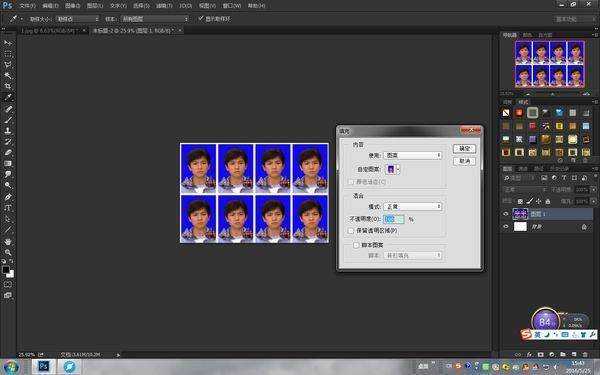Select the Gradient tool

pyautogui.click(x=8, y=163)
